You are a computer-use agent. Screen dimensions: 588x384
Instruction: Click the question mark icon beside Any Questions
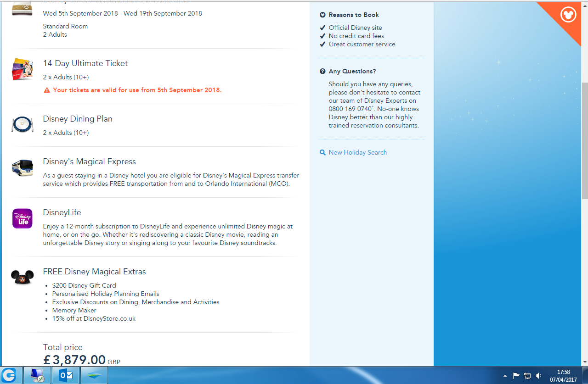coord(322,72)
